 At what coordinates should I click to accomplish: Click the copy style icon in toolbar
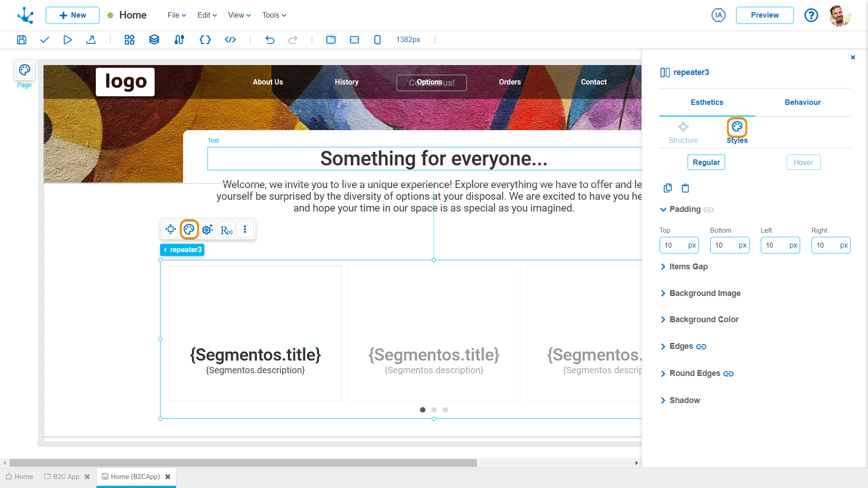[x=668, y=187]
